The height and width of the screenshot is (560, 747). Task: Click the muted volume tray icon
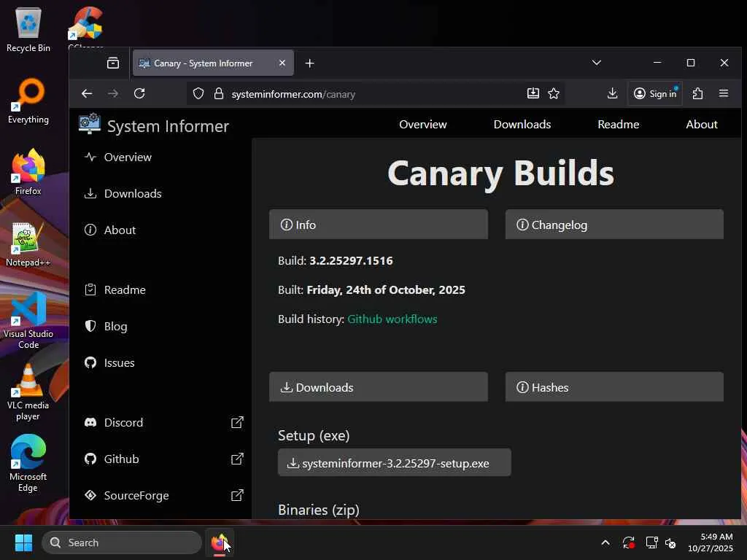click(x=671, y=542)
